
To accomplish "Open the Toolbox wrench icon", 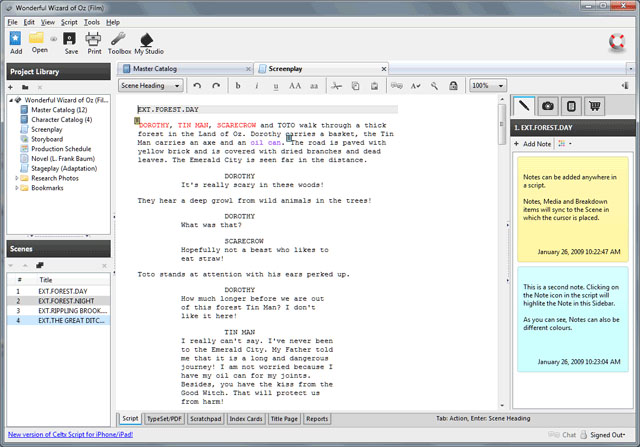I will coord(119,43).
